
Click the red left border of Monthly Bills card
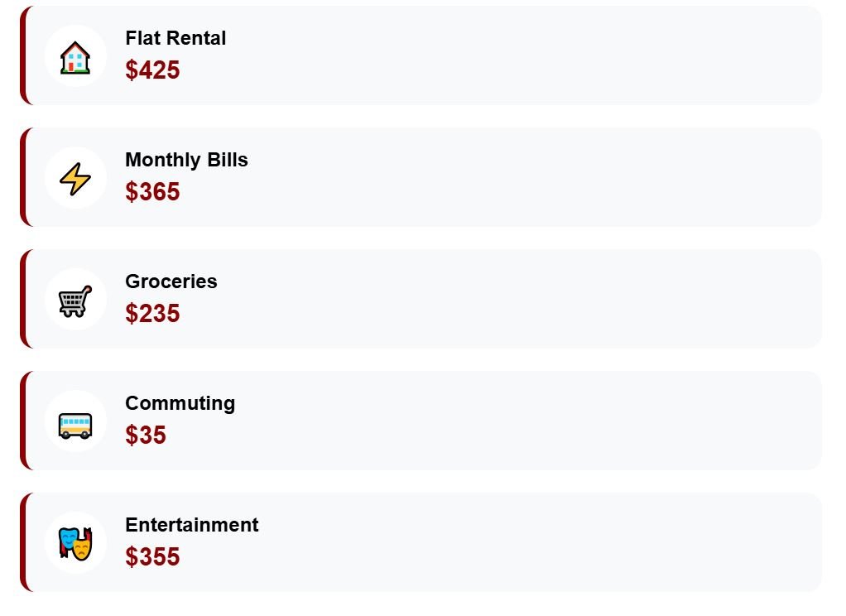point(23,177)
